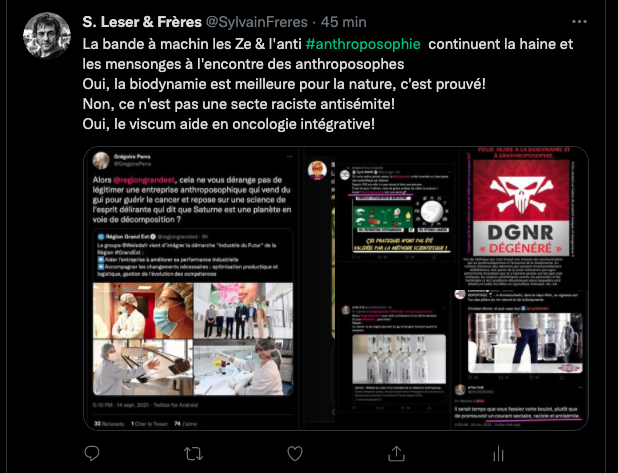The image size is (618, 473).
Task: Click the S. Leser & Frères display name
Action: [142, 22]
